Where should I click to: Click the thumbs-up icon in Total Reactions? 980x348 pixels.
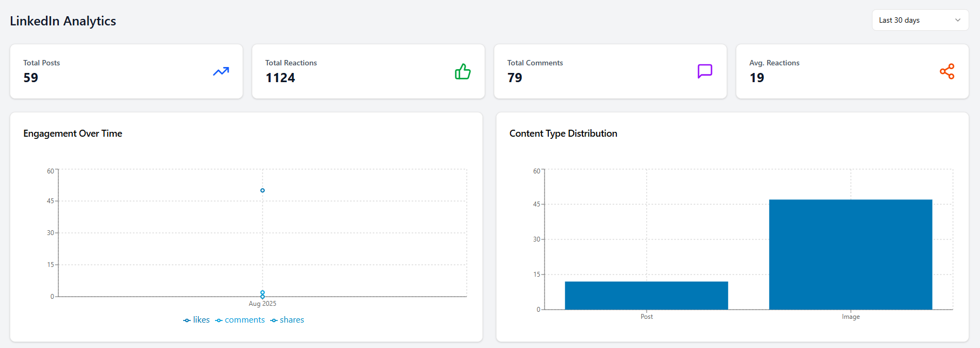click(x=462, y=71)
